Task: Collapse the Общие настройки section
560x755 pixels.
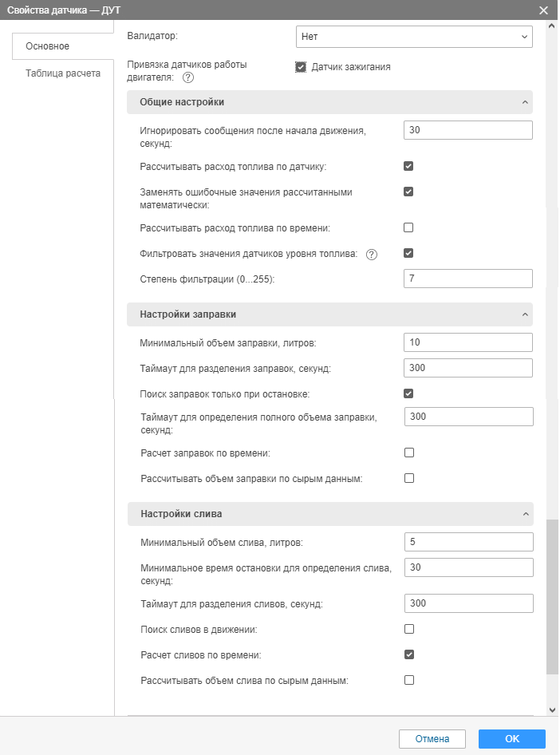Action: coord(524,102)
